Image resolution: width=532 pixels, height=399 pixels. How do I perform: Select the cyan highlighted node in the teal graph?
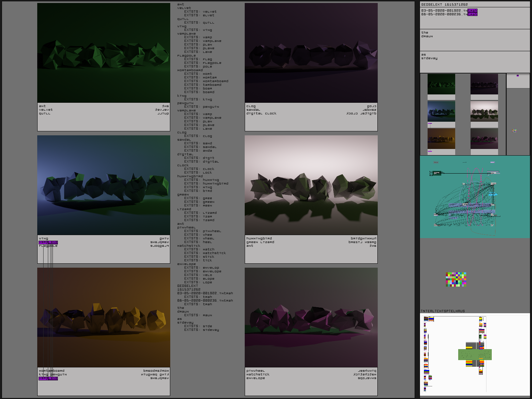(x=493, y=194)
